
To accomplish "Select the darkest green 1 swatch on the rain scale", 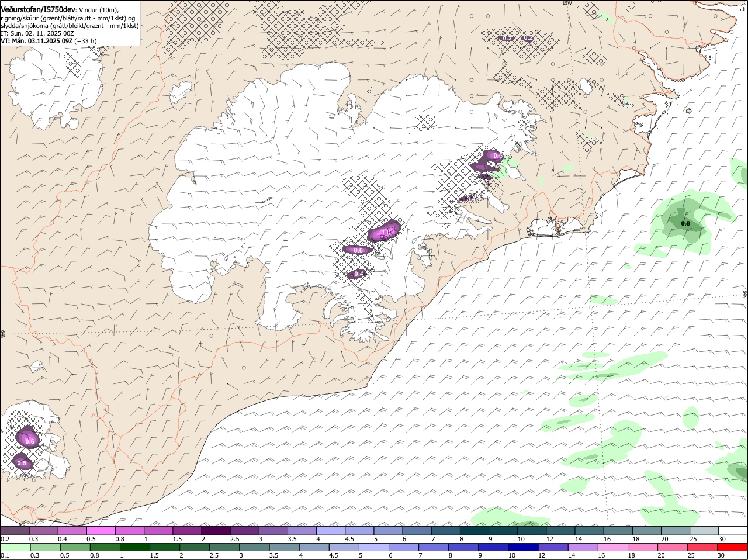I will click(x=135, y=548).
